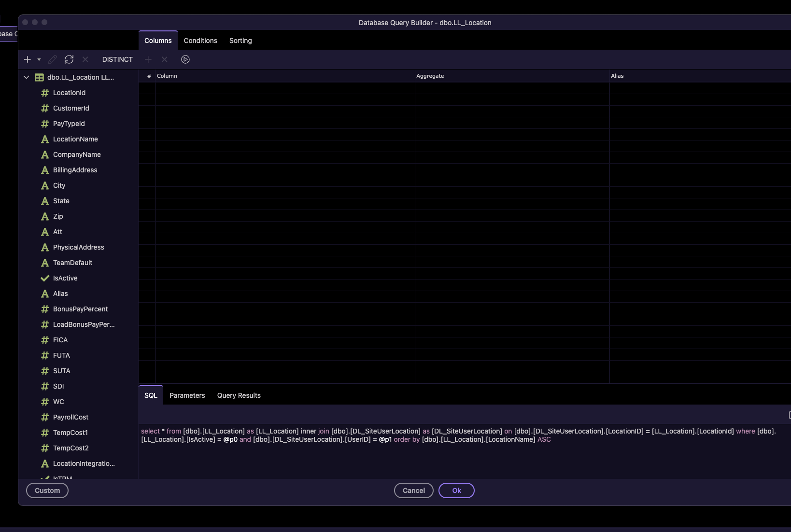
Task: Click the add column plus icon
Action: coord(148,59)
